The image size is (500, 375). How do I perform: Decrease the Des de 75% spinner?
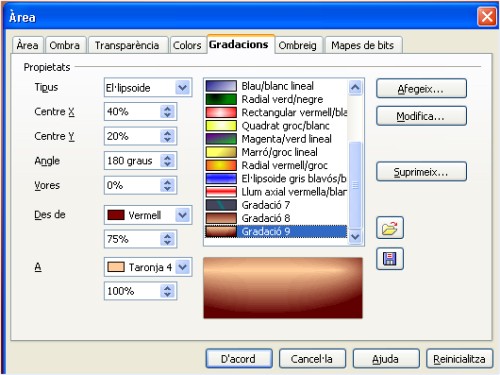pyautogui.click(x=167, y=243)
